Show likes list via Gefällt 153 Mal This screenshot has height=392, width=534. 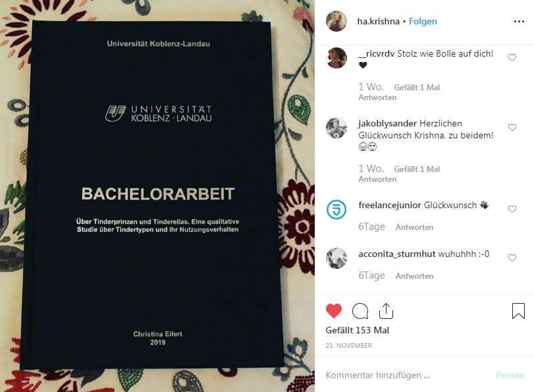tap(358, 330)
